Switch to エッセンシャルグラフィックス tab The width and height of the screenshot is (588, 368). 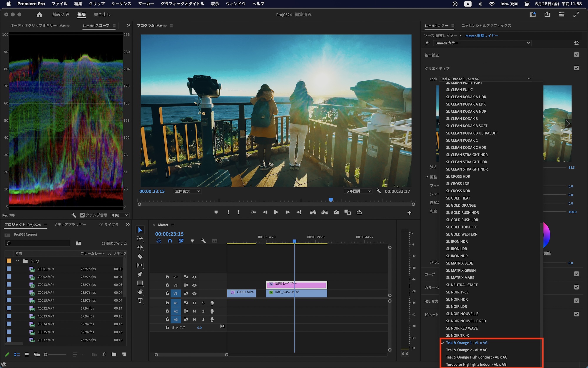tap(486, 26)
